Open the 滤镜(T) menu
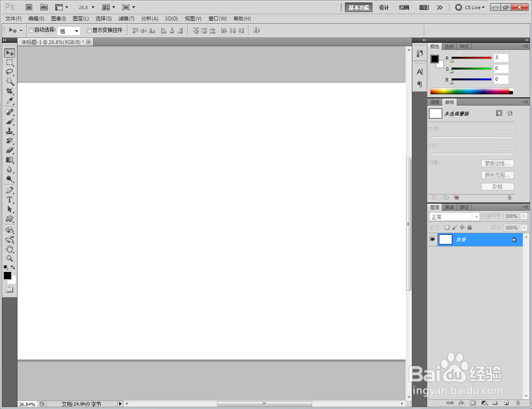This screenshot has width=532, height=409. click(x=126, y=19)
